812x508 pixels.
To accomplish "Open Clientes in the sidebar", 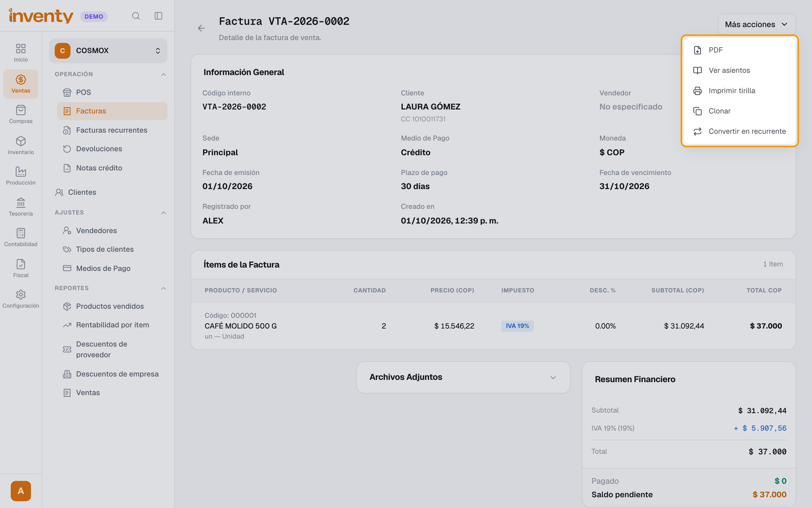I will (108, 192).
